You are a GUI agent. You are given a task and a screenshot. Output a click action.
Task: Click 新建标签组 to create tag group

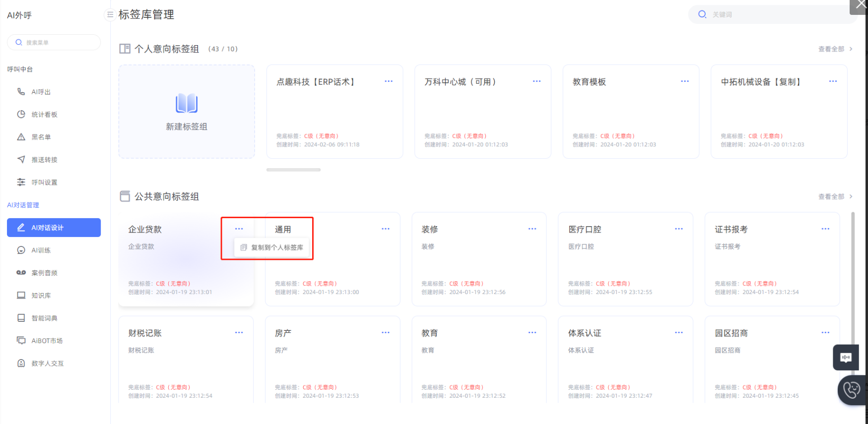[187, 112]
